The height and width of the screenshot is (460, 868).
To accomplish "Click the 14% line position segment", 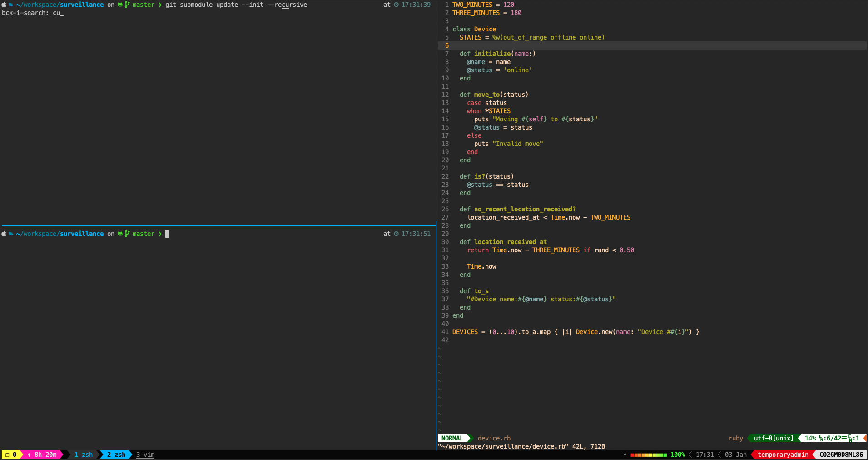I will coord(810,438).
